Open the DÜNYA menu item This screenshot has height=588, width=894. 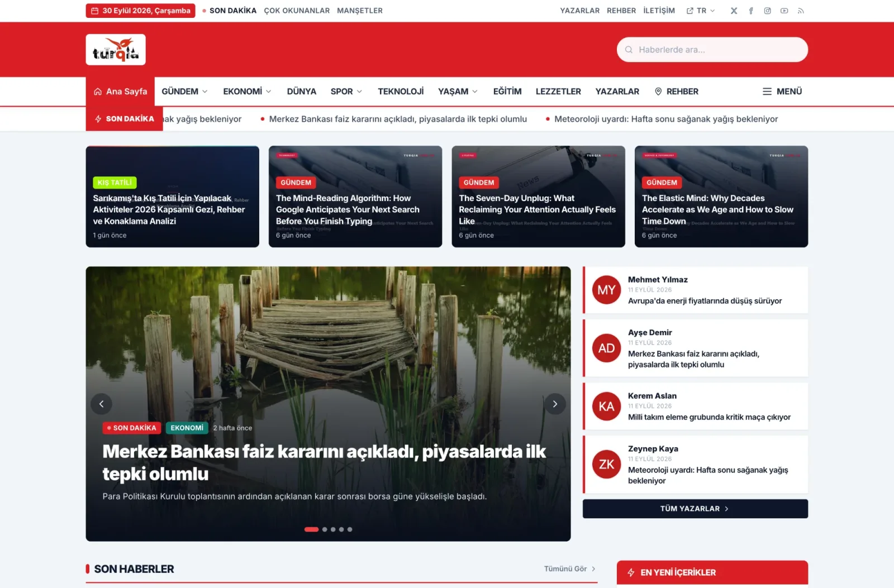tap(302, 92)
